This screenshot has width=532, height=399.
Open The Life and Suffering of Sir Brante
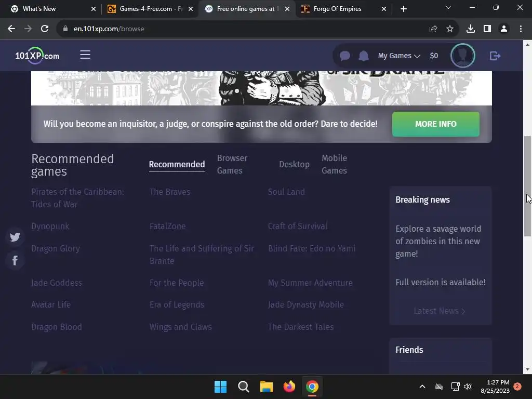pos(202,255)
